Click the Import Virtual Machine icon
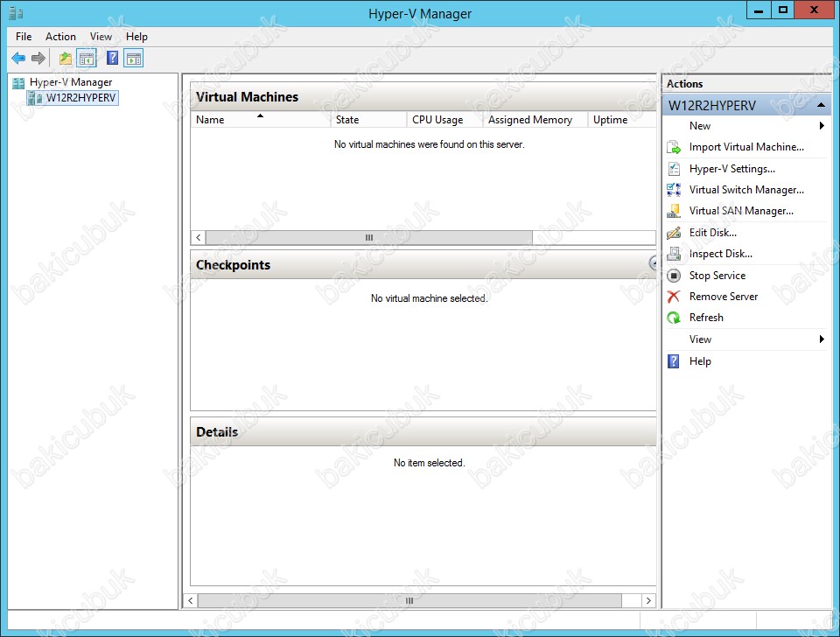 coord(674,147)
